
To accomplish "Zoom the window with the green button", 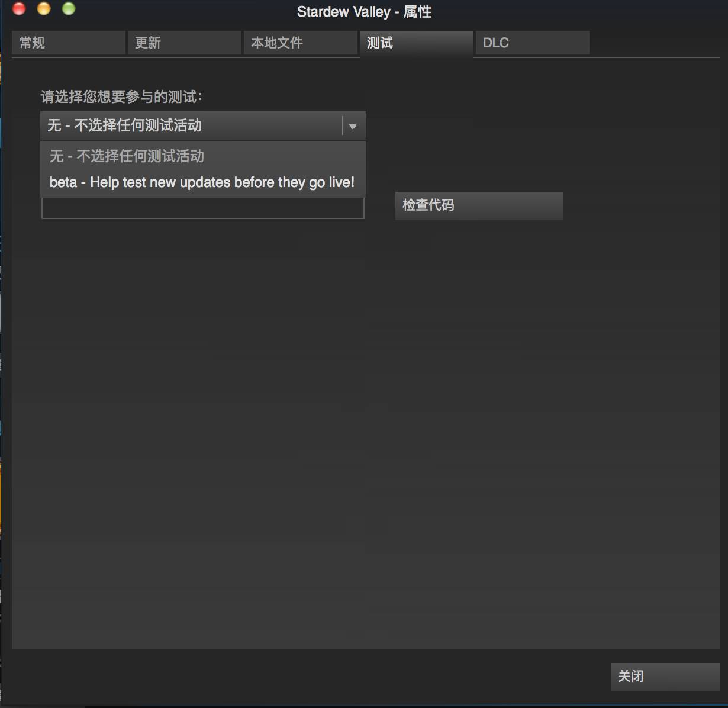I will (x=69, y=9).
